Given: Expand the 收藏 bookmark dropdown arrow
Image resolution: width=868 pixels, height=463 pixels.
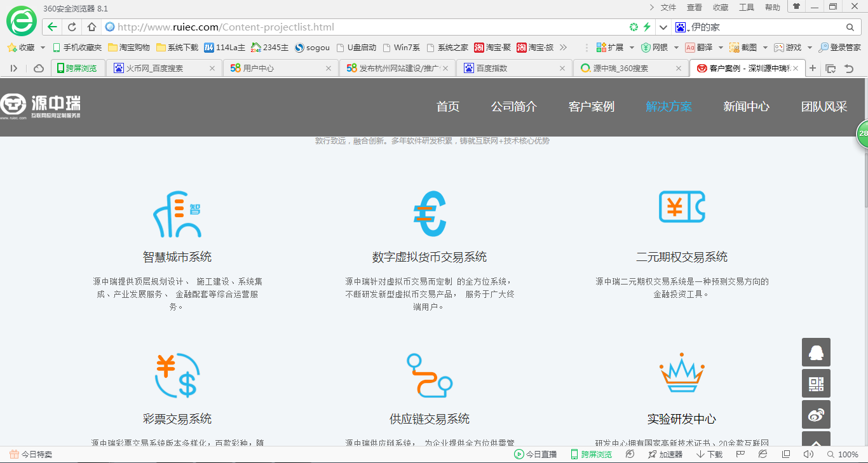Looking at the screenshot, I should click(x=43, y=48).
